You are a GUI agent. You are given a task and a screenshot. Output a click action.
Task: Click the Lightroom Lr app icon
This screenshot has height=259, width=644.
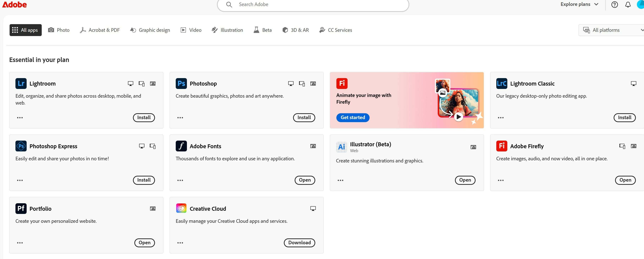click(x=21, y=83)
